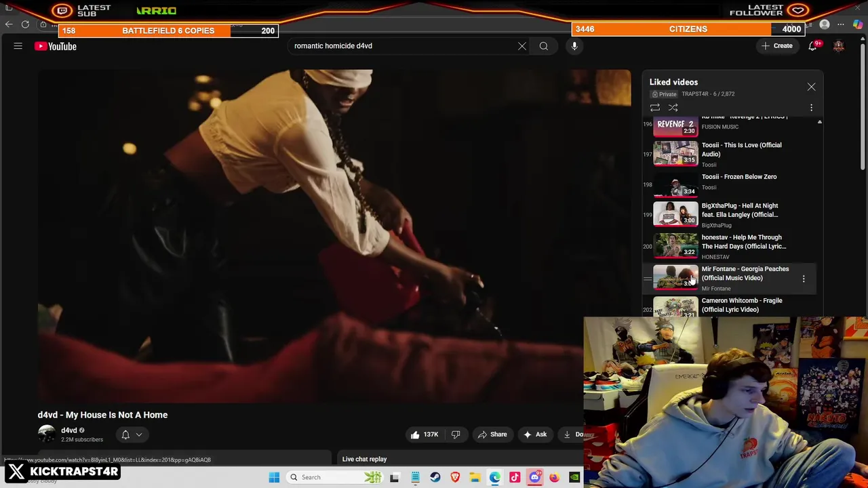Open the d4vd channel name link
868x488 pixels.
(69, 430)
